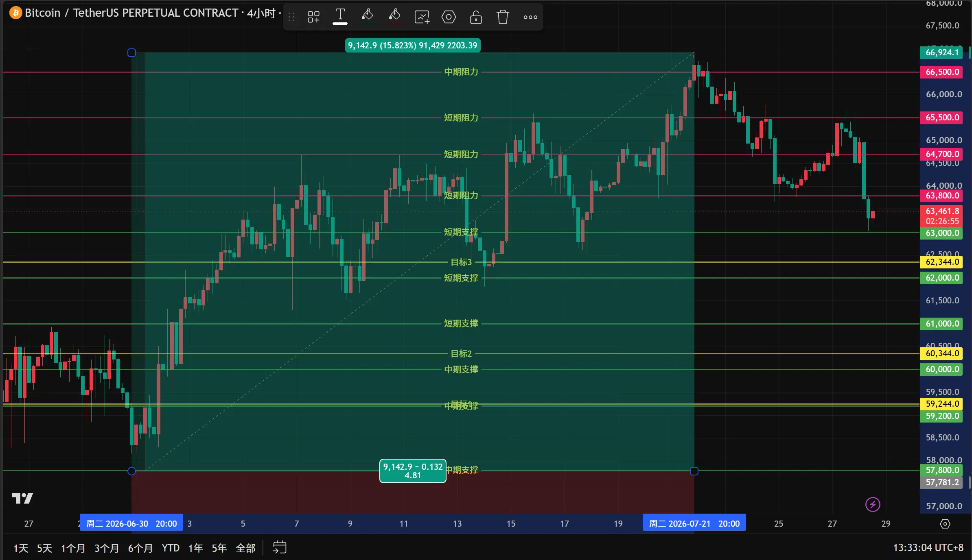This screenshot has width=972, height=560.
Task: Click the 9,142.9 (15.823%) profit label
Action: coord(413,46)
